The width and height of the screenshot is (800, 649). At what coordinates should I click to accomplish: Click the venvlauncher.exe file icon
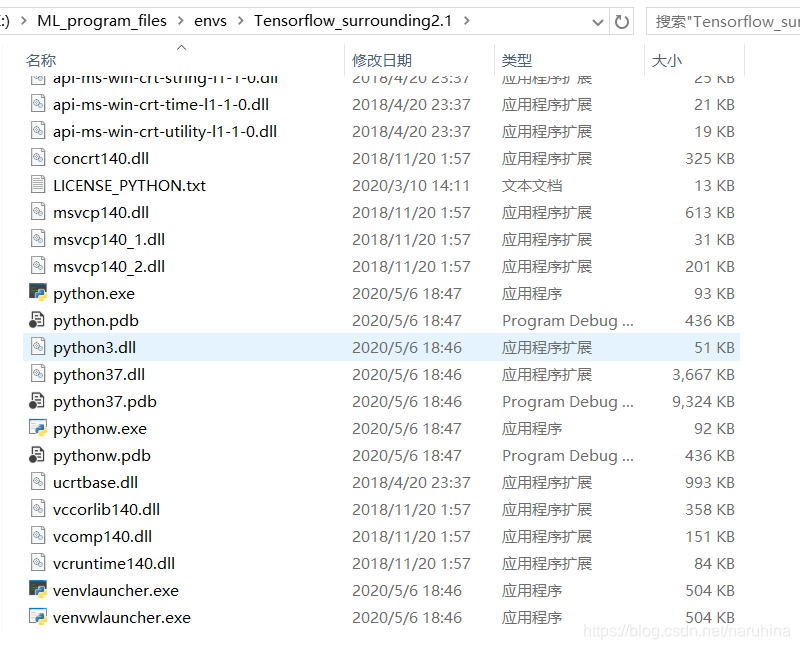[38, 589]
